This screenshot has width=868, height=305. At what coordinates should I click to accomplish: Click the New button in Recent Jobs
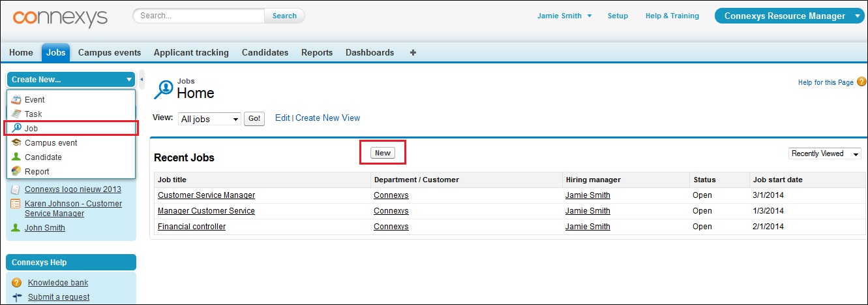tap(383, 153)
